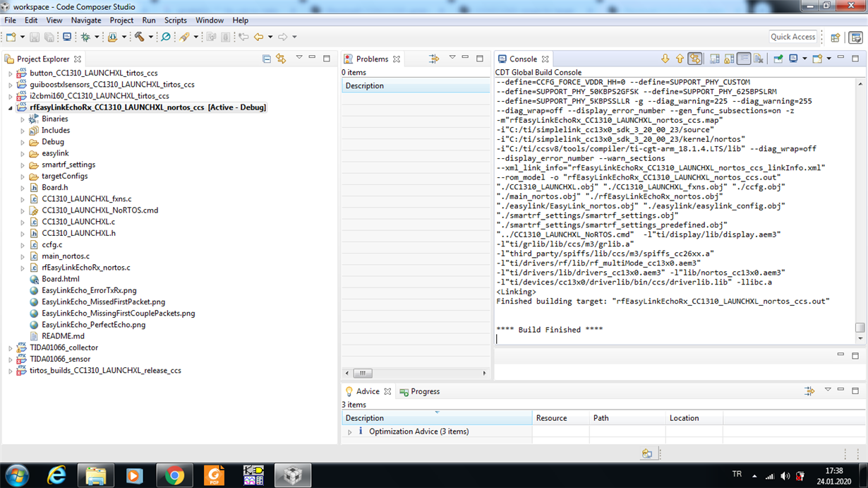
Task: Toggle Word Wrap in Console
Action: (744, 59)
